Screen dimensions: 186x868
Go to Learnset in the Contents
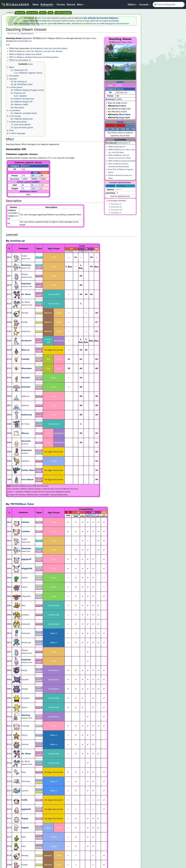[x=13, y=79]
